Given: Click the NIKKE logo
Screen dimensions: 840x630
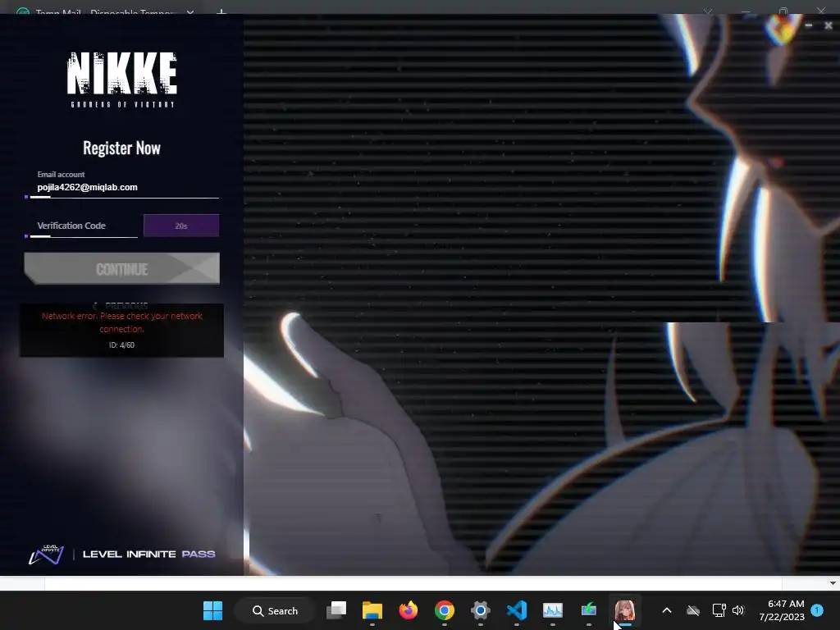Looking at the screenshot, I should [121, 79].
